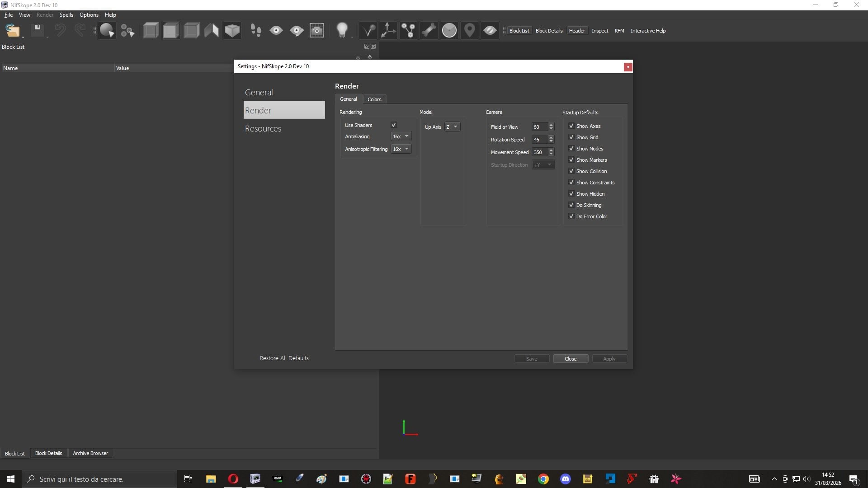Image resolution: width=868 pixels, height=488 pixels.
Task: Uncheck Show Constraints startup default
Action: click(x=571, y=183)
